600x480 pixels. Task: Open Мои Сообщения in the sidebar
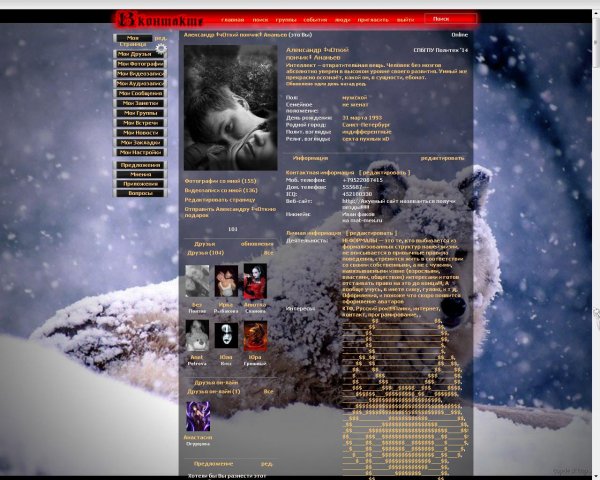[140, 93]
